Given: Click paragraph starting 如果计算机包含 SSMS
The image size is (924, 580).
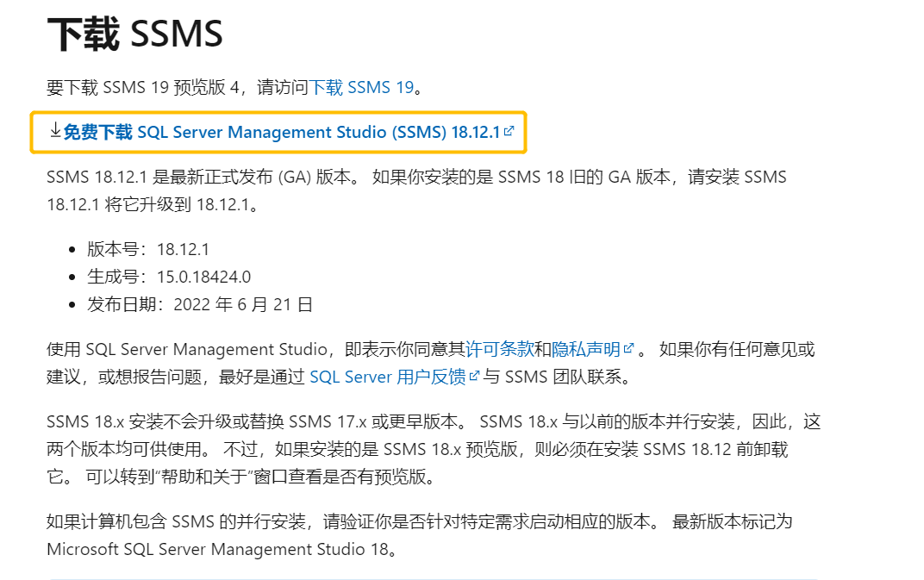Looking at the screenshot, I should [420, 535].
